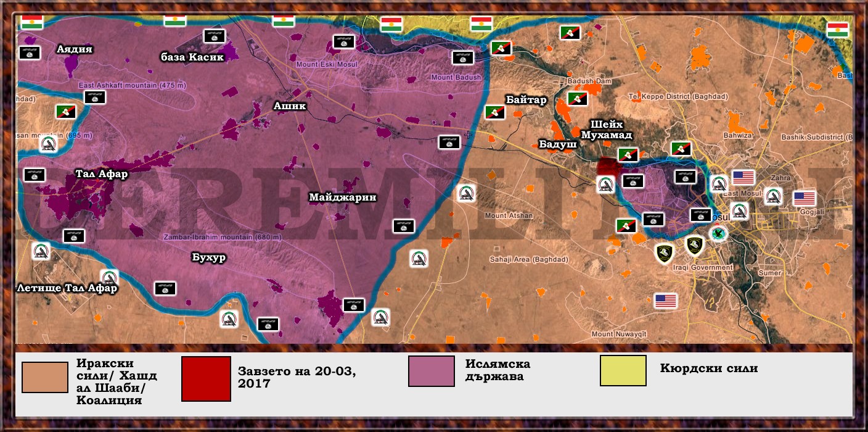Click the teal emblem icon at Mosul
Image resolution: width=868 pixels, height=432 pixels.
pyautogui.click(x=718, y=233)
